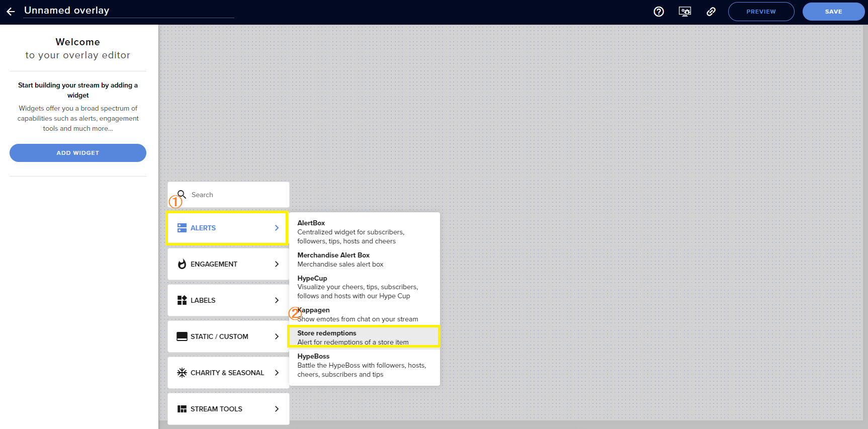Expand the Static / Custom chevron arrow
Viewport: 868px width, 429px height.
(x=277, y=336)
